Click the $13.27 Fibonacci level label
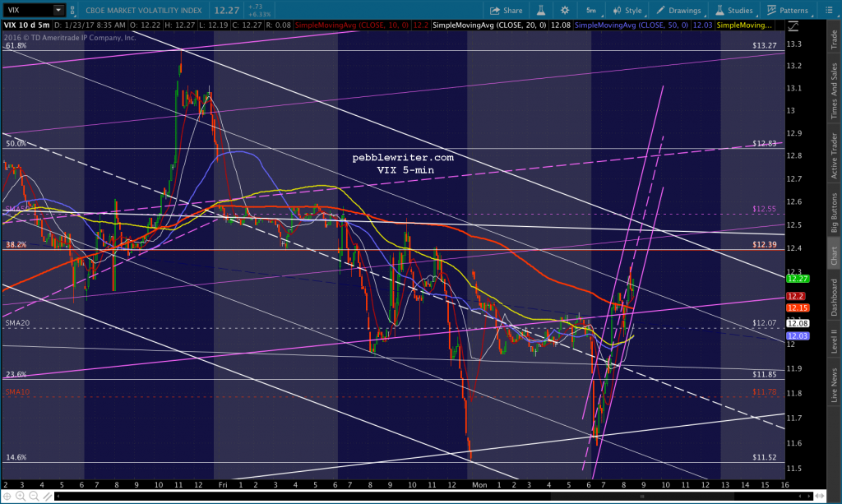The width and height of the screenshot is (842, 504). (x=764, y=45)
